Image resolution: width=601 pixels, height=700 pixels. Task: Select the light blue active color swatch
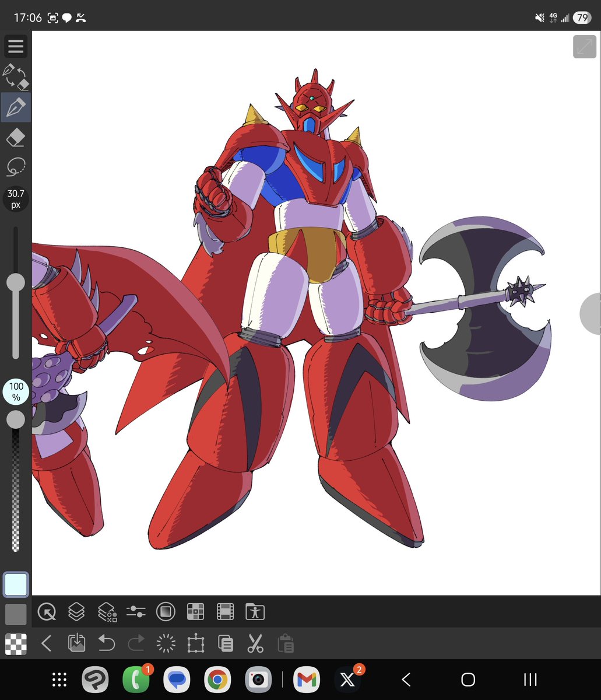coord(16,584)
